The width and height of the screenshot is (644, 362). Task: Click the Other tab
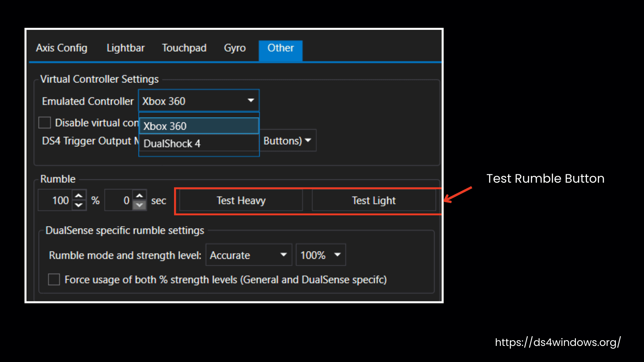(280, 50)
